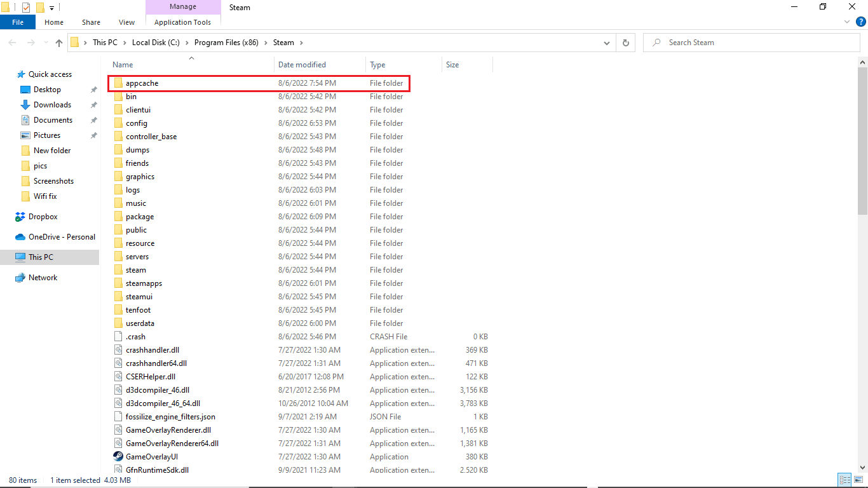Click scrollbar up arrow in file list

(862, 62)
